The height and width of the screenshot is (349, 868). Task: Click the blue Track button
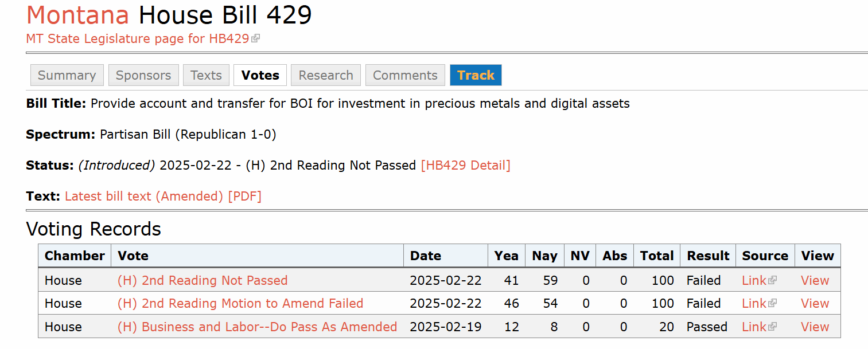click(x=476, y=75)
